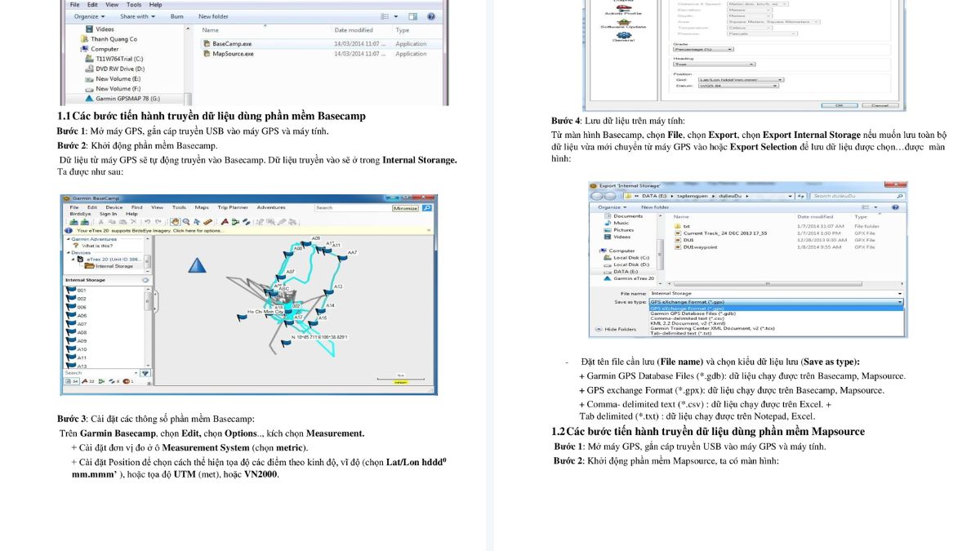Open the Maps menu in BaseCamp
Screen dimensions: 980x551
[201, 207]
